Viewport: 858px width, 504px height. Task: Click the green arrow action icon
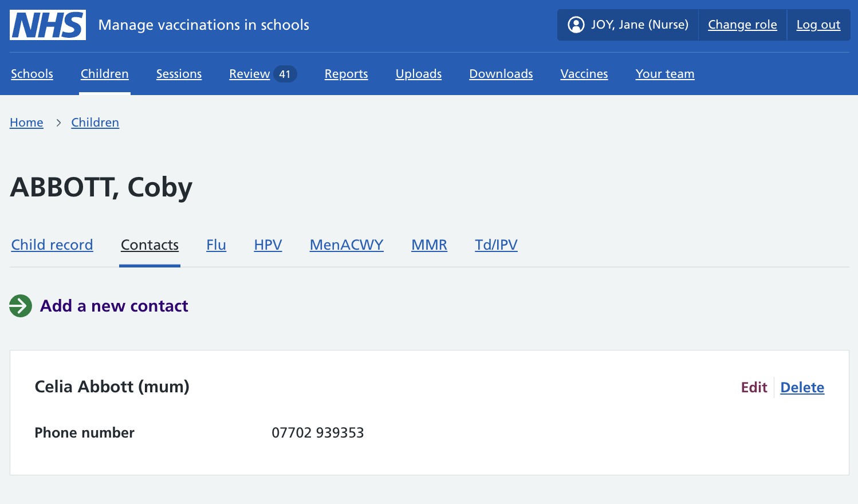tap(21, 306)
